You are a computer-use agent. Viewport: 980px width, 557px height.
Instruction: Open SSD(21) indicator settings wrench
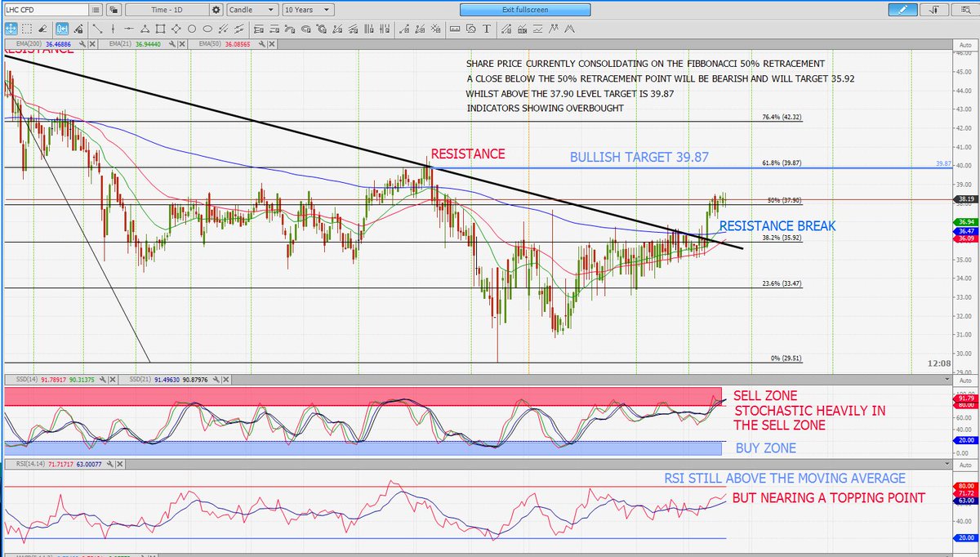[x=216, y=380]
